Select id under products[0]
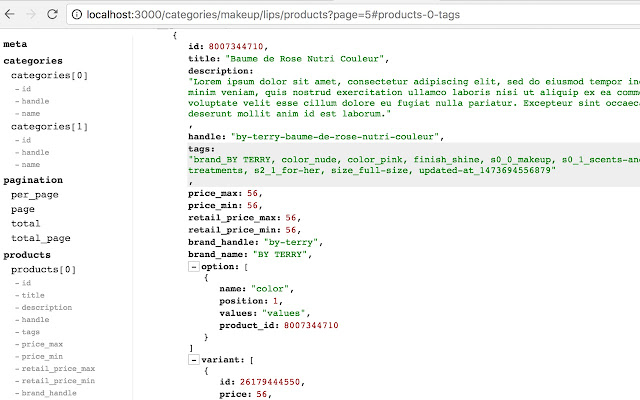 [x=26, y=283]
